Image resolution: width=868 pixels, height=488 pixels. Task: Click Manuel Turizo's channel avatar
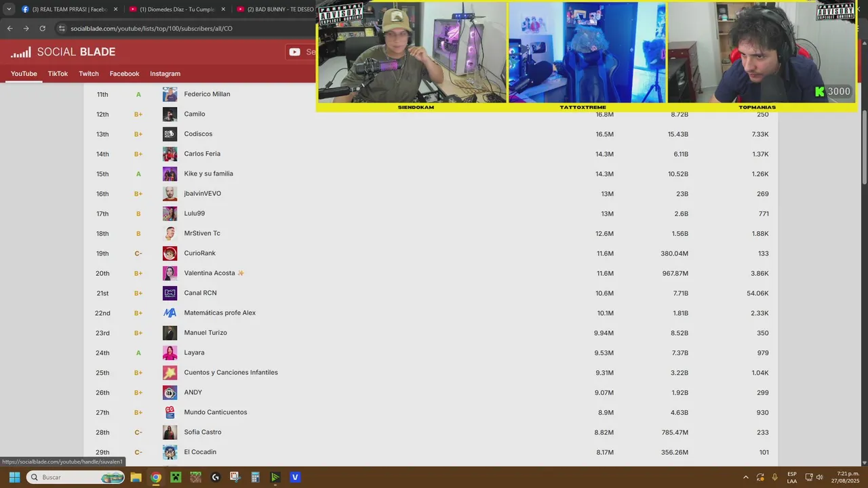[170, 333]
